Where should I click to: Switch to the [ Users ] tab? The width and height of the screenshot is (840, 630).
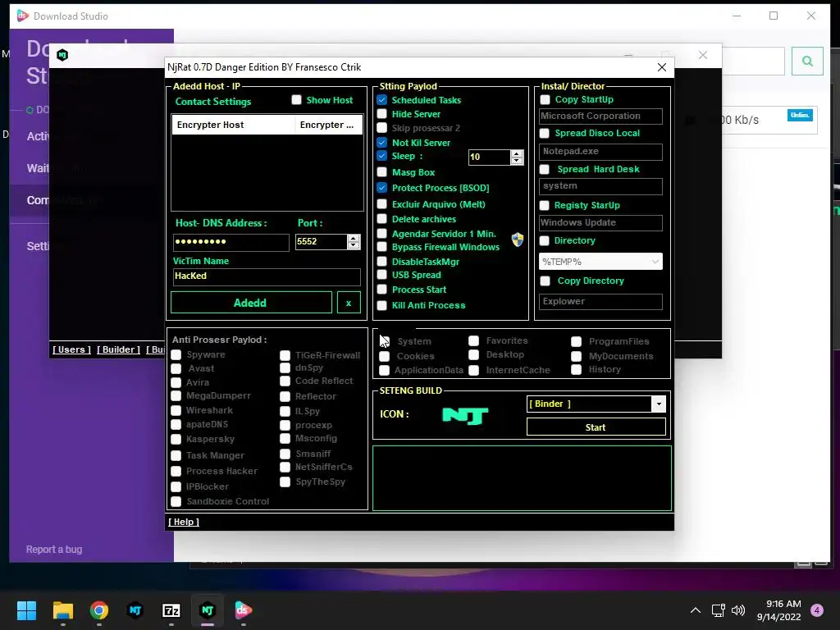point(71,349)
